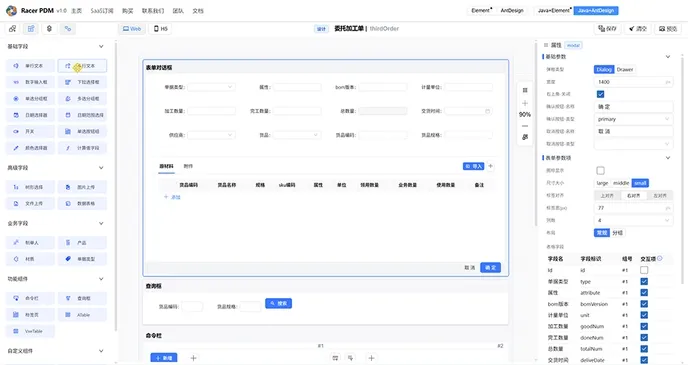688x365 pixels.
Task: Uncheck the 交互项 box for type row
Action: [x=644, y=281]
